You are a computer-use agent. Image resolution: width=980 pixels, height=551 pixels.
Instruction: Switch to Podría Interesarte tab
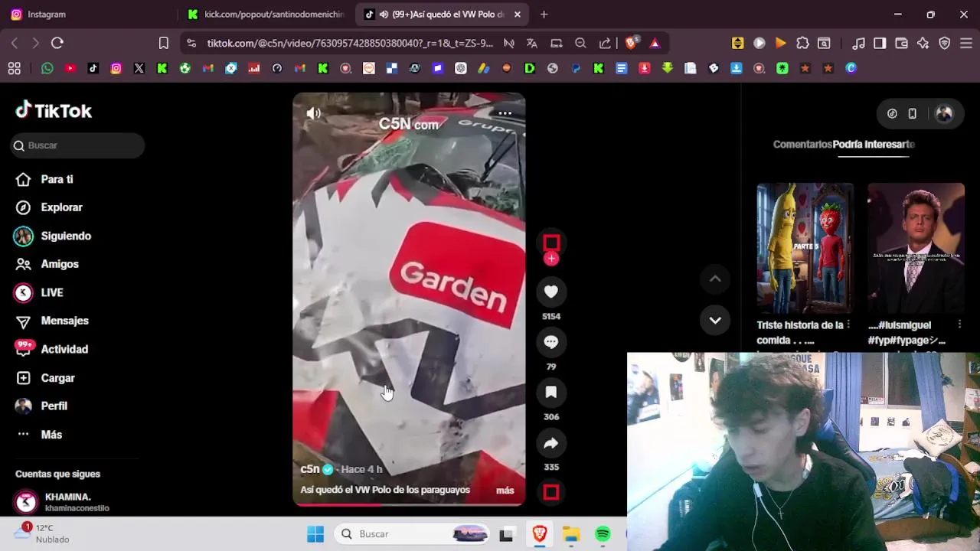[874, 144]
